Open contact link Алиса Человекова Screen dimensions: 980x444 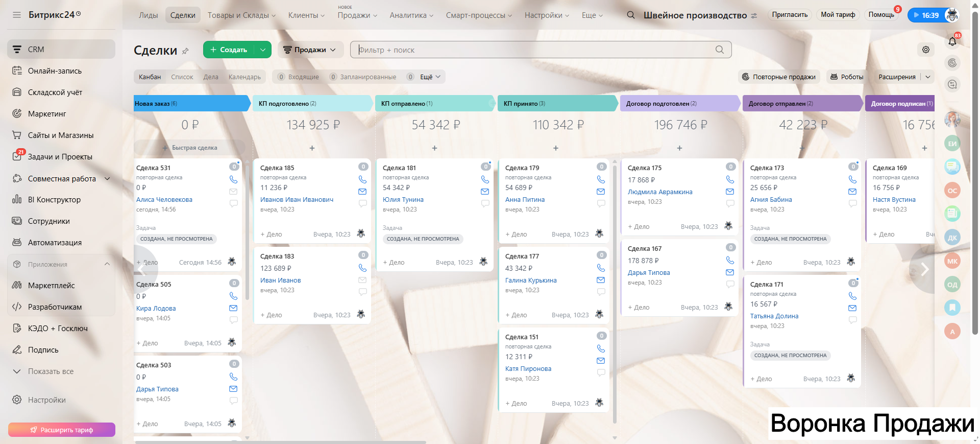(x=164, y=200)
